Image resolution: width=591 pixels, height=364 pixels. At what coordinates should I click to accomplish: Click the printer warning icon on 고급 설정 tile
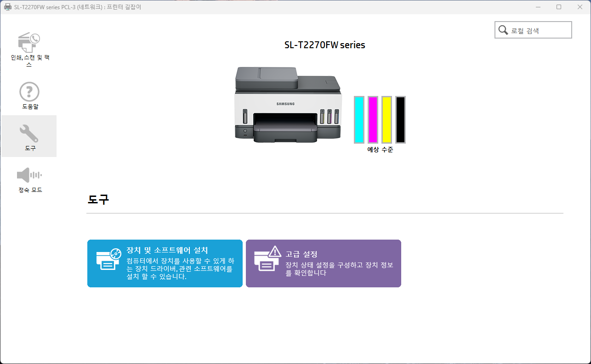[x=267, y=258]
